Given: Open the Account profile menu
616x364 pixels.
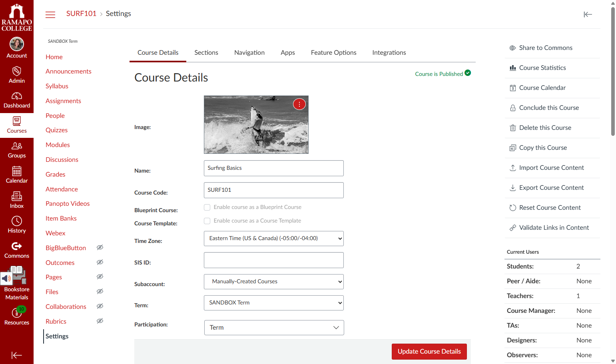Looking at the screenshot, I should 17,48.
